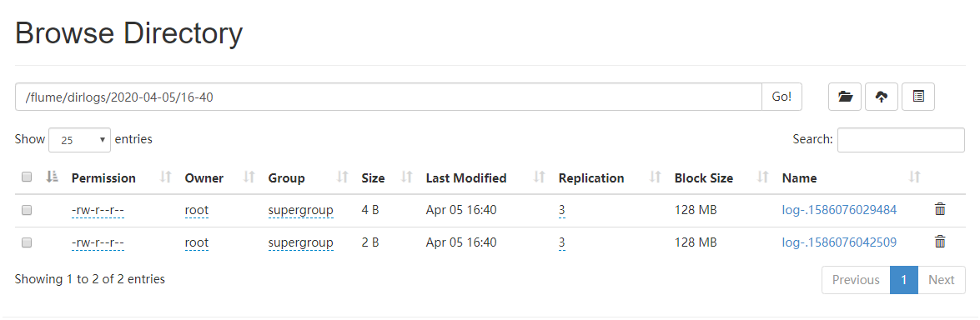Click the Go! button

click(x=781, y=97)
